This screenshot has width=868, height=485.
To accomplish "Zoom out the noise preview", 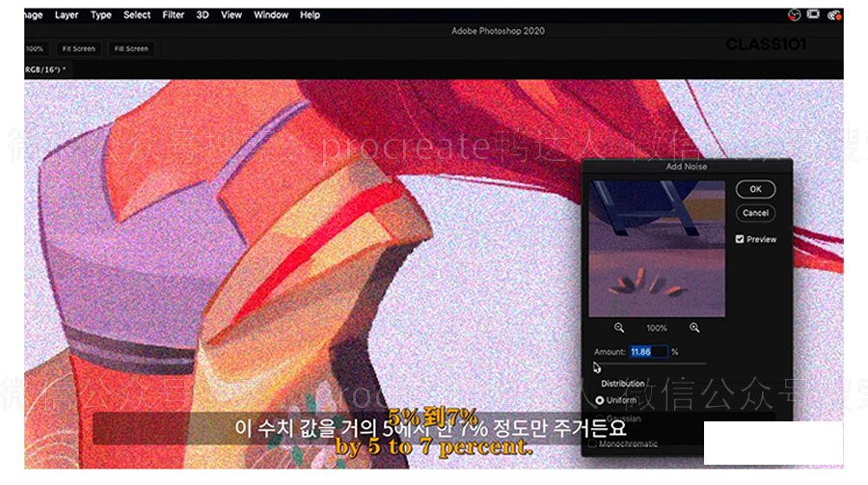I will point(619,328).
